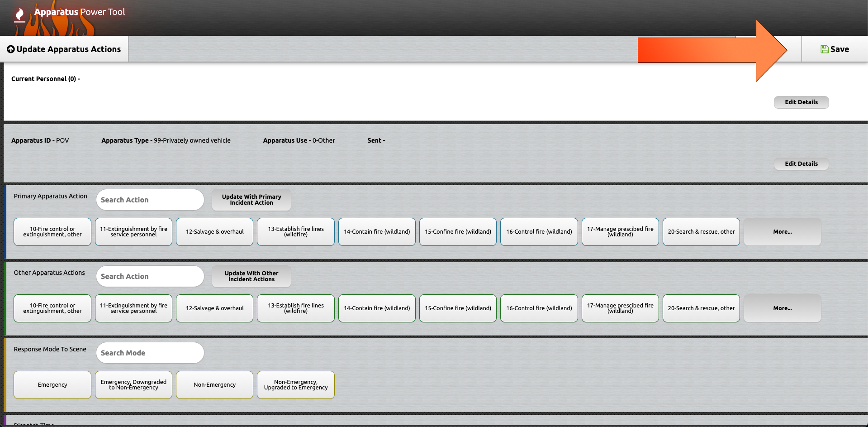Open Edit Details for Apparatus ID POV
Screen dimensions: 868x427
[x=801, y=164]
